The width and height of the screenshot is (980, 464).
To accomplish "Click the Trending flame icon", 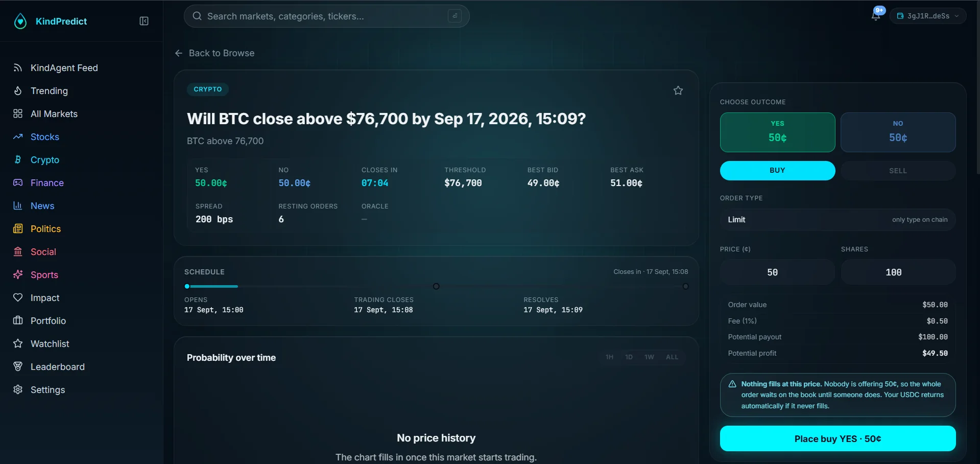I will click(x=18, y=91).
